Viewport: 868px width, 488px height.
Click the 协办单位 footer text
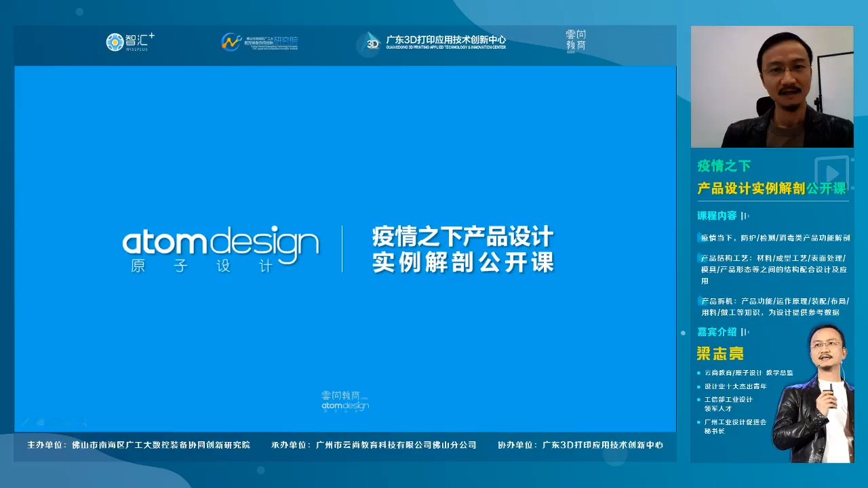[580, 445]
